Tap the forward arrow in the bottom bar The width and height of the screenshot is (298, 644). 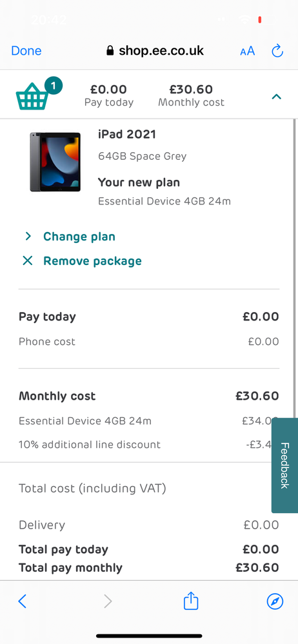[108, 601]
